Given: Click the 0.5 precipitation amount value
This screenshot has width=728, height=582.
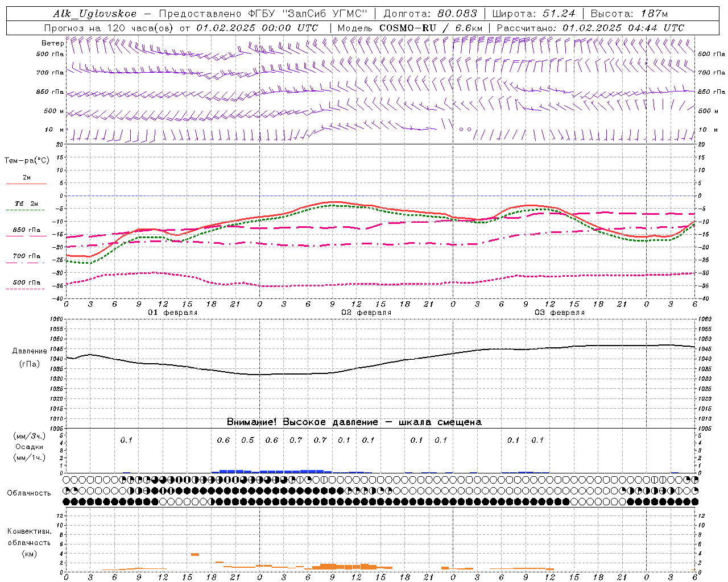Looking at the screenshot, I should pos(247,440).
